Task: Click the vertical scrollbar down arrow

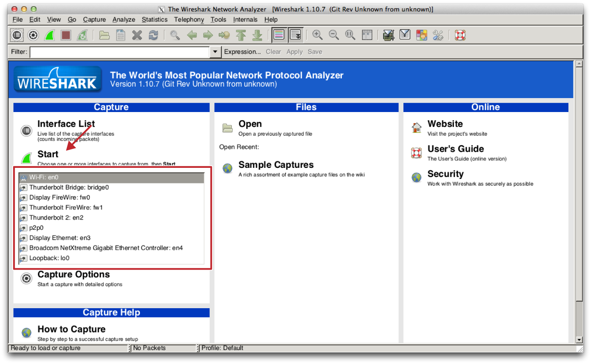Action: pyautogui.click(x=579, y=340)
